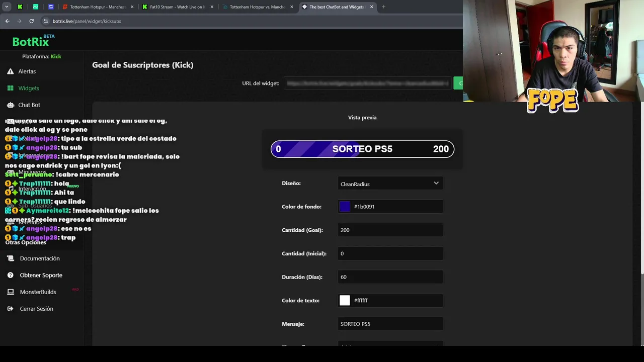Switch to Tottenham Hotspur vs. Manchester tab
The image size is (644, 362).
[257, 7]
